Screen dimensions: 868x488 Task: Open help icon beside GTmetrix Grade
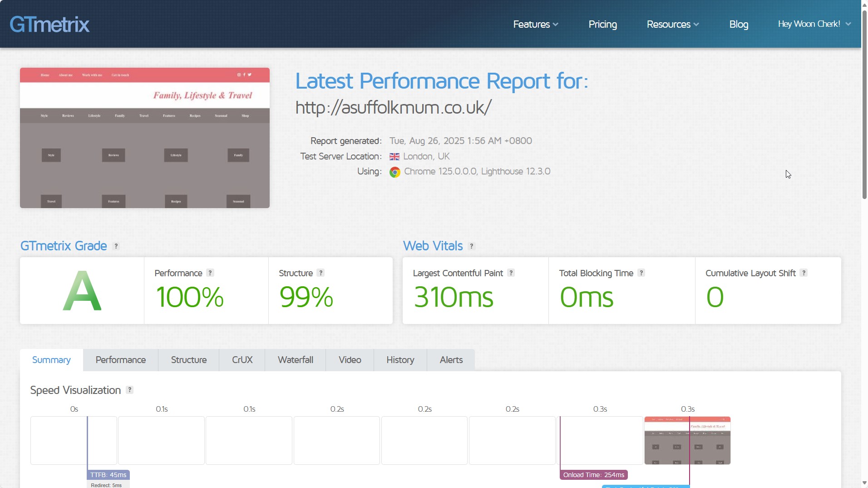116,246
